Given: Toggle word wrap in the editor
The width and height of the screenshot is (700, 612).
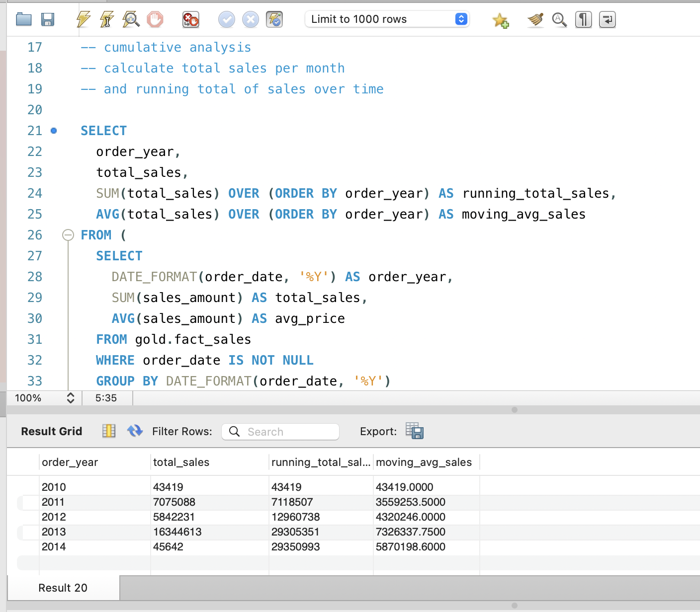Looking at the screenshot, I should pyautogui.click(x=607, y=20).
